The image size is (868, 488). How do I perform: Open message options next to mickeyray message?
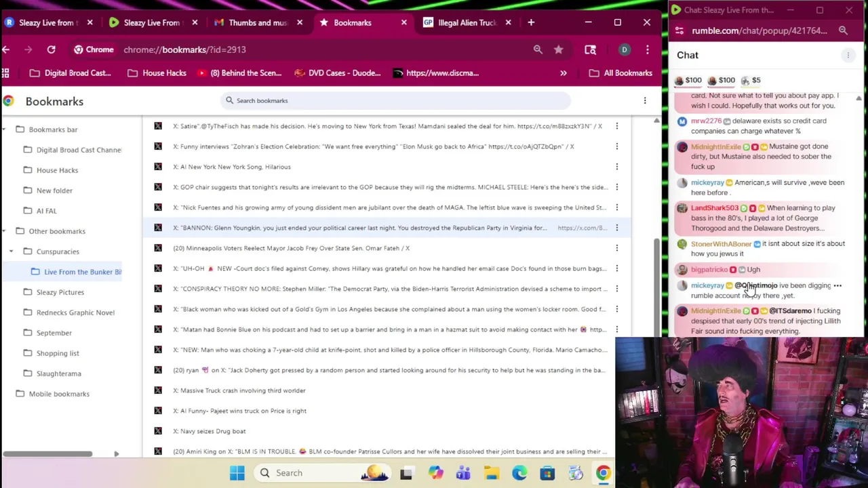tap(837, 286)
